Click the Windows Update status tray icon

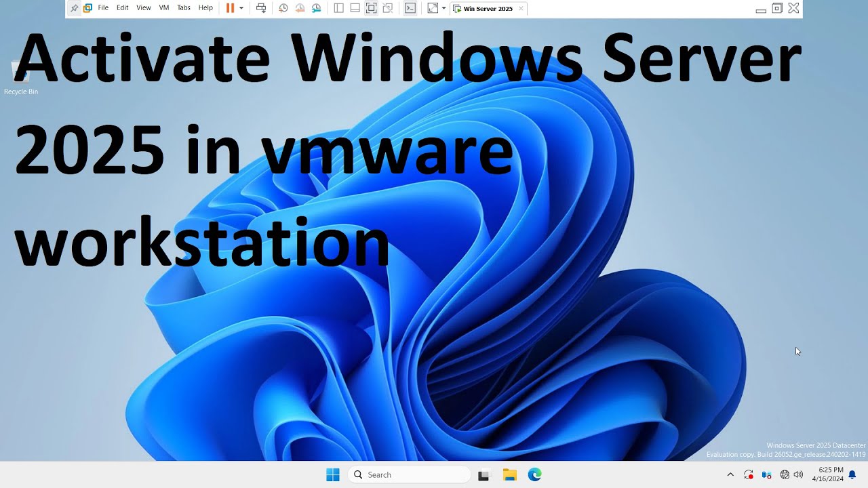point(749,474)
